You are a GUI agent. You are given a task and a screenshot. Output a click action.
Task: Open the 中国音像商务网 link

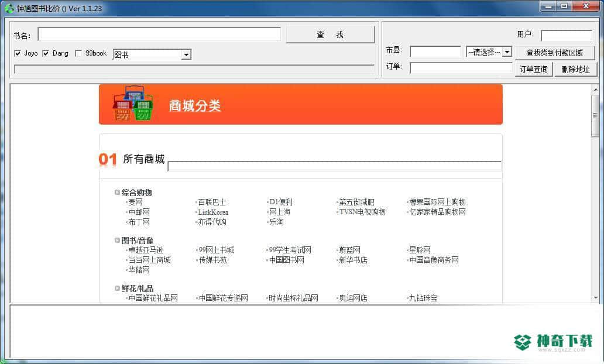[434, 260]
